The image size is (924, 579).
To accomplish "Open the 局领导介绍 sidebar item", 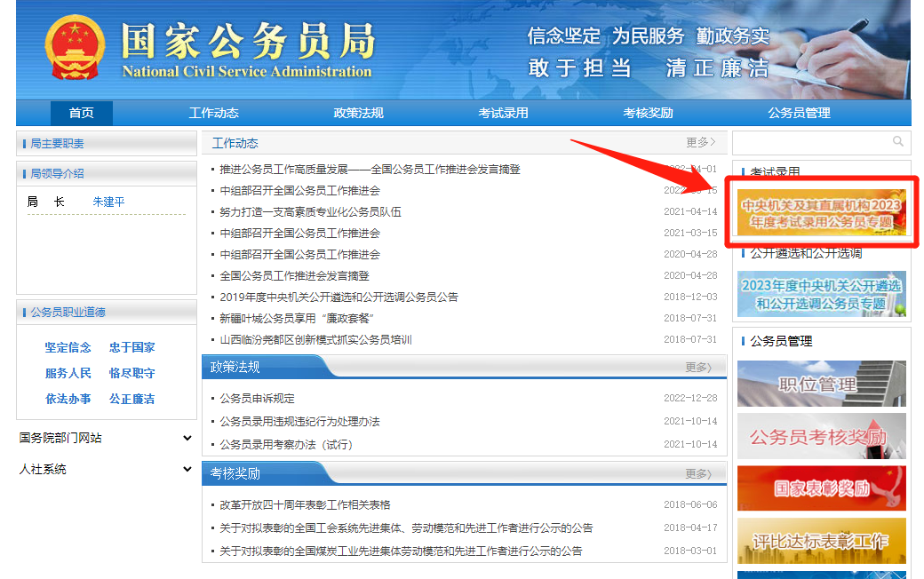I will coord(57,174).
